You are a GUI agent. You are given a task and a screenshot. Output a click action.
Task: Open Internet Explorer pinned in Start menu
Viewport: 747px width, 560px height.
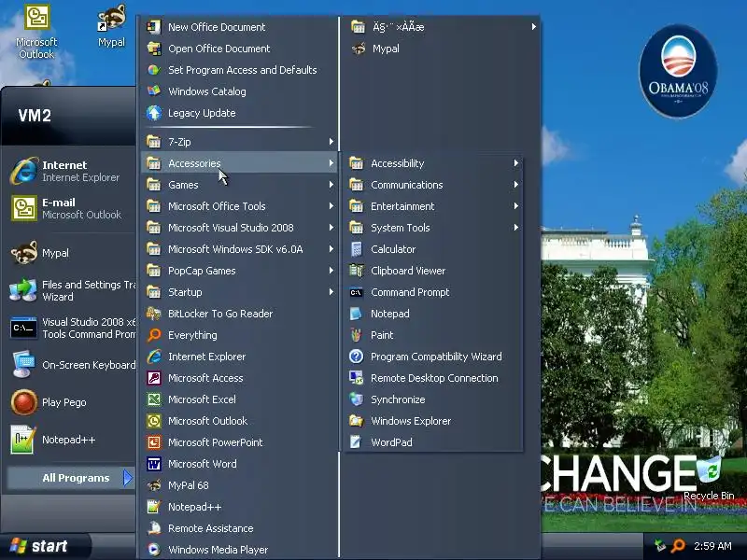(72, 171)
